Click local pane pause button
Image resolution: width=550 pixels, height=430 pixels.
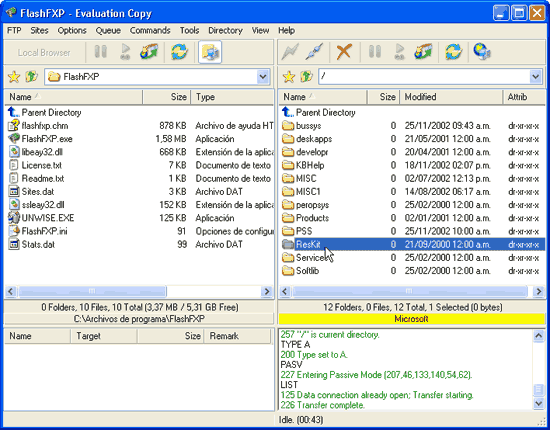[101, 52]
